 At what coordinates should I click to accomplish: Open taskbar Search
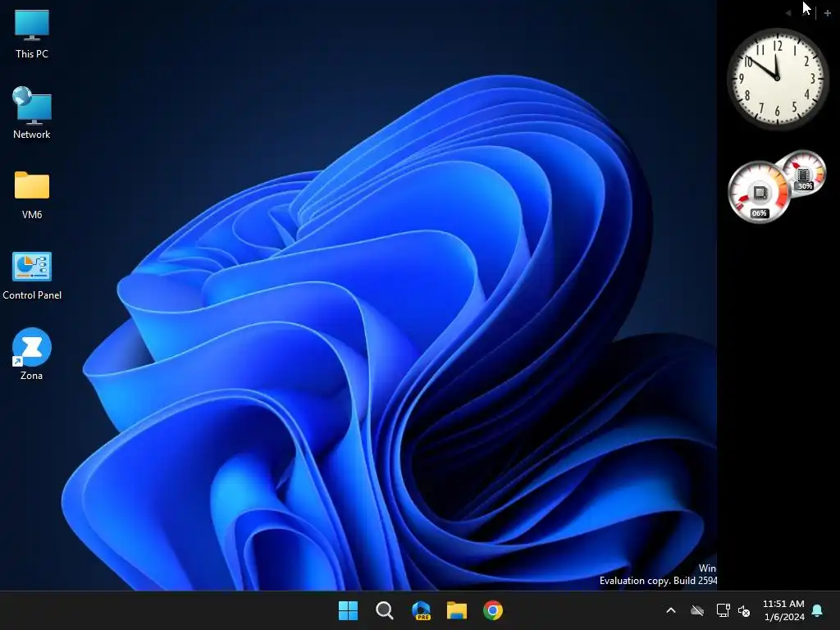coord(384,610)
